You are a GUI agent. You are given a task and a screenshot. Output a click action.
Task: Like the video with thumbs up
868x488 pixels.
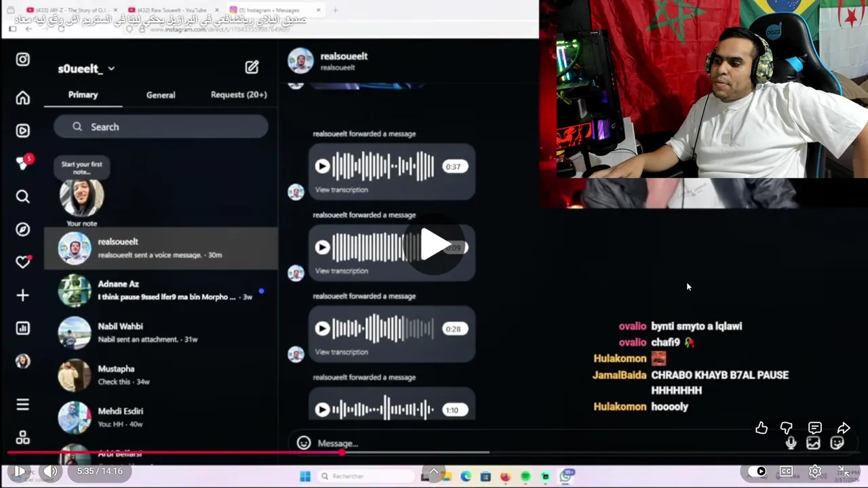click(762, 428)
